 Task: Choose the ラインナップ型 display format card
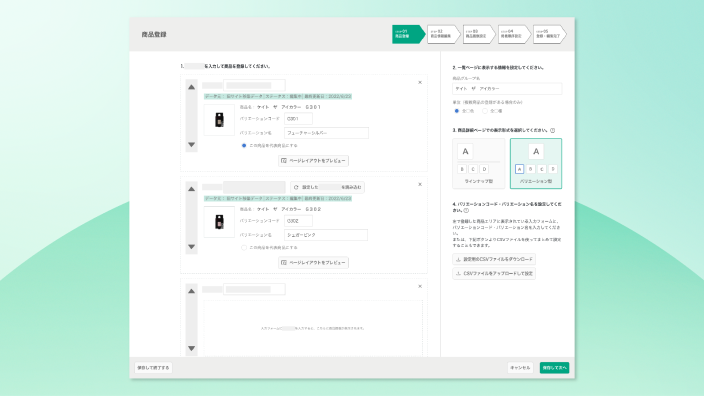pos(479,163)
